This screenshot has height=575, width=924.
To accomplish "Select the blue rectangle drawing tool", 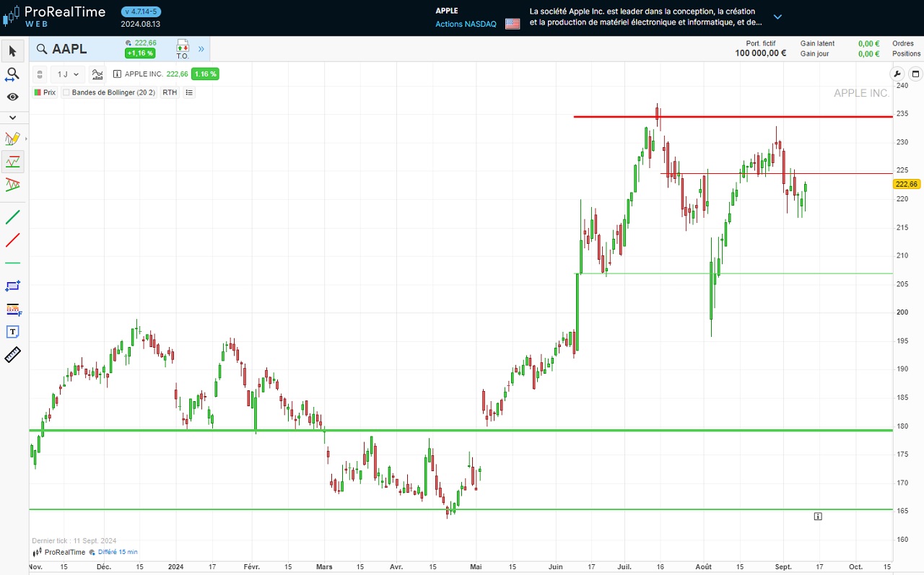I will tap(12, 286).
